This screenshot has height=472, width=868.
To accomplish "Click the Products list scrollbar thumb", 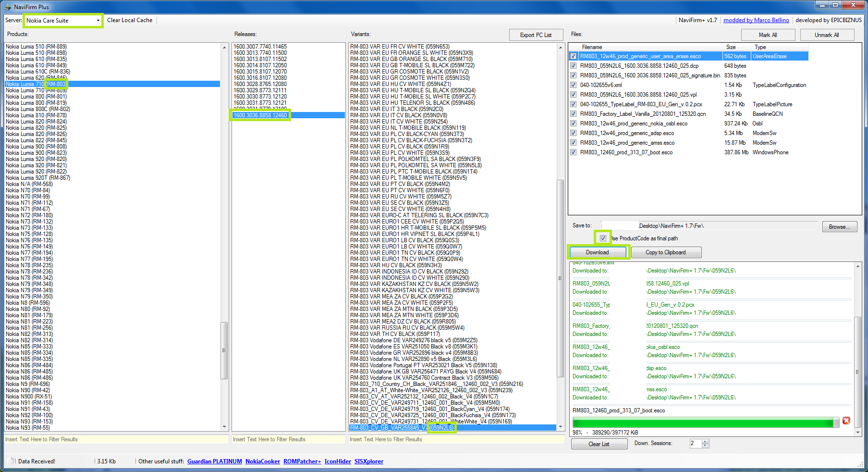I will [224, 350].
